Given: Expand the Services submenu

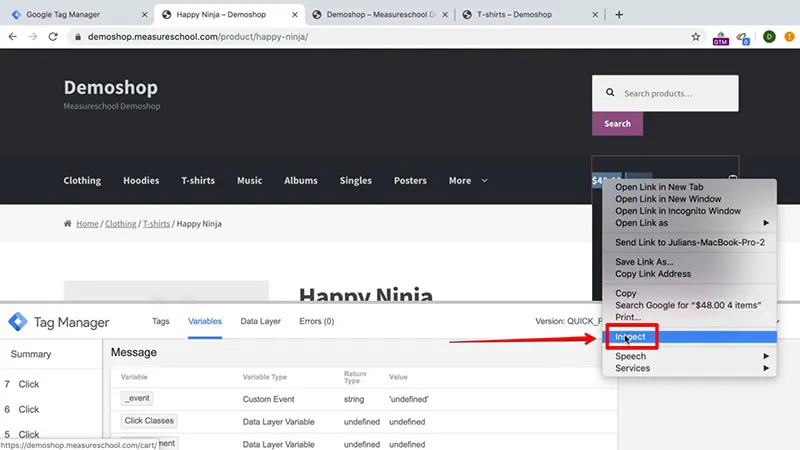Looking at the screenshot, I should pyautogui.click(x=689, y=368).
